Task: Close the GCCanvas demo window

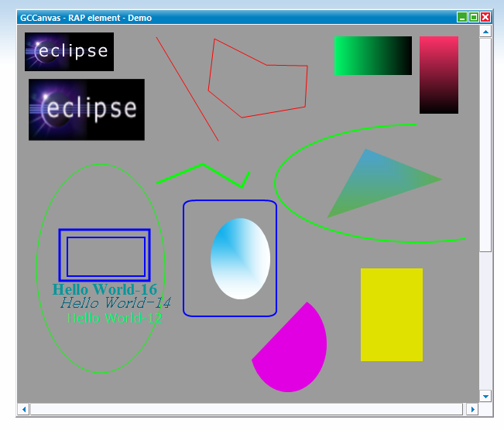Action: (x=485, y=17)
